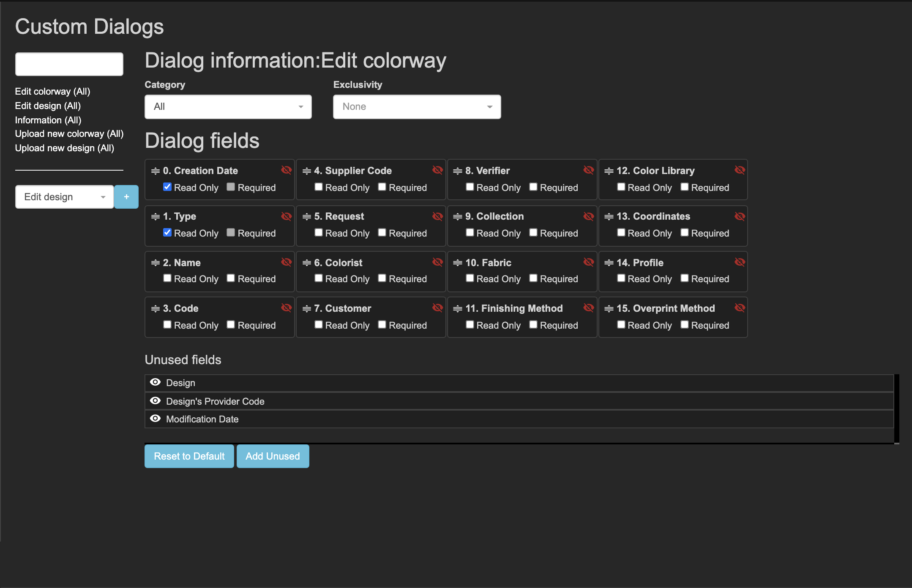Open the Category dropdown

point(228,107)
